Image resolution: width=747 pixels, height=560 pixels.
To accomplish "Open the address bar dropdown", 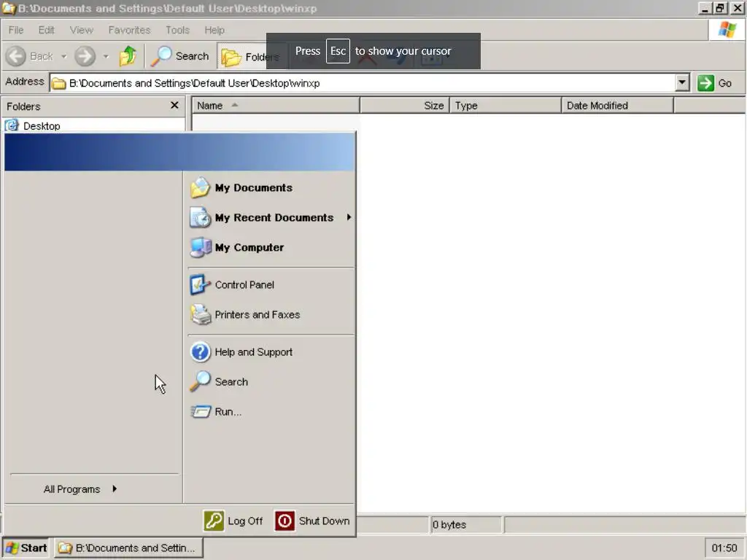I will pyautogui.click(x=682, y=83).
